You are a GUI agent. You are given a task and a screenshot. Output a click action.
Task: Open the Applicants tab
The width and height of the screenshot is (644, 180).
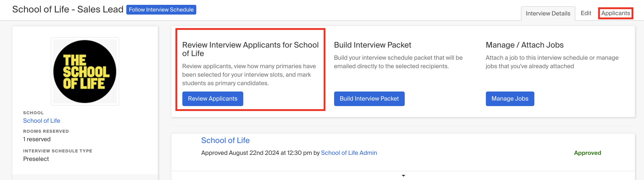[616, 13]
